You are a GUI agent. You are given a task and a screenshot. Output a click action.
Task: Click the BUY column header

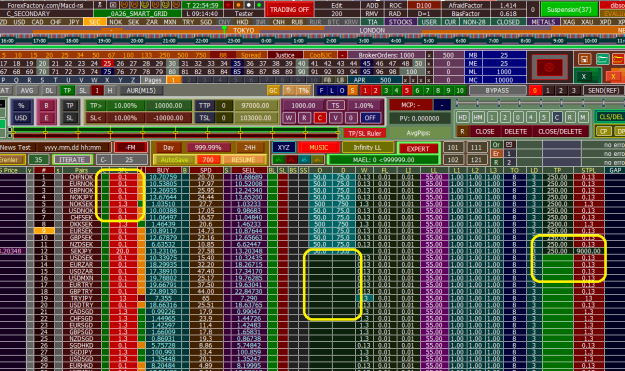pos(163,170)
